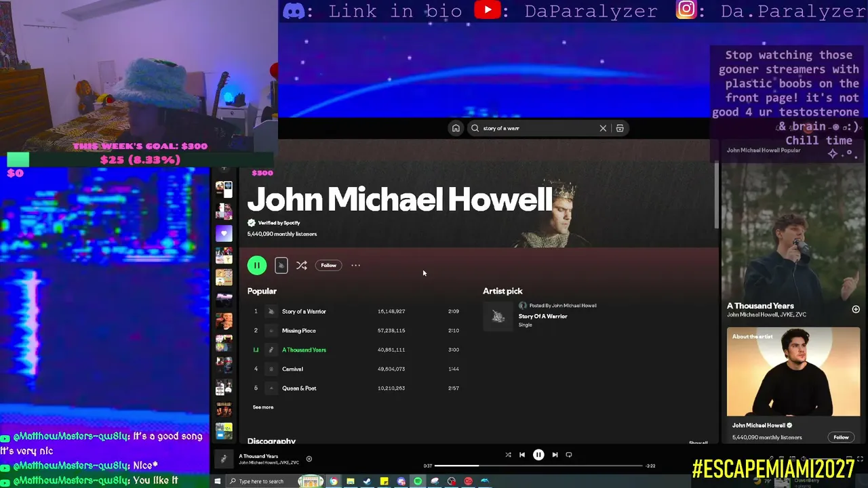The width and height of the screenshot is (868, 488).
Task: Skip to the previous track
Action: pyautogui.click(x=522, y=455)
